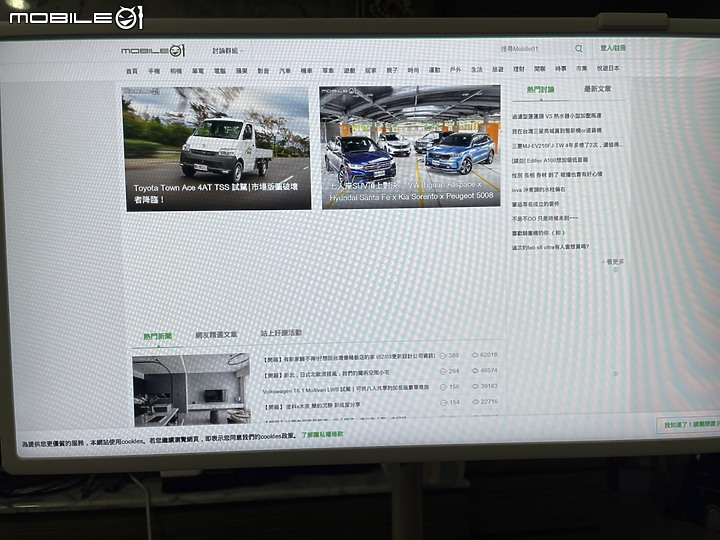Click the views eye icon beside 46574

click(475, 371)
